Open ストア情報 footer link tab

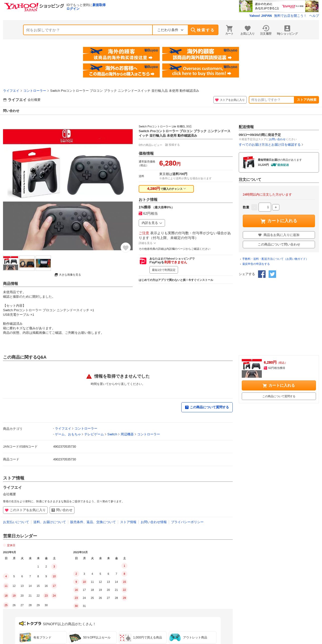[x=128, y=522]
